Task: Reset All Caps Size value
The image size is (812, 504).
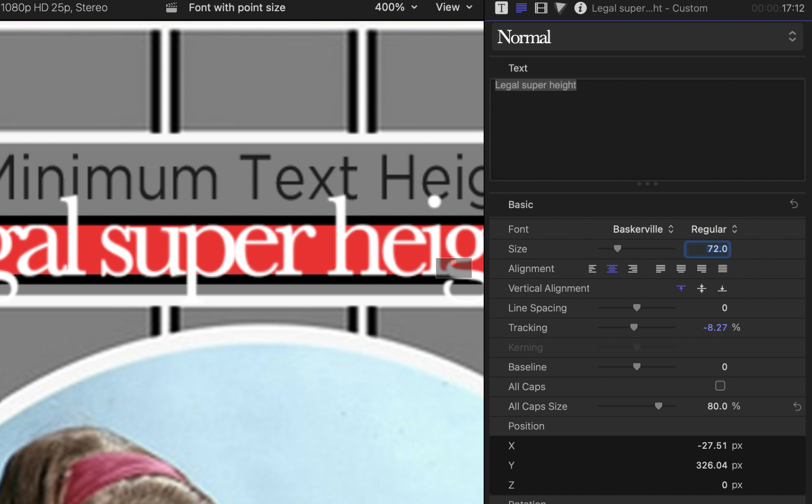Action: coord(797,406)
